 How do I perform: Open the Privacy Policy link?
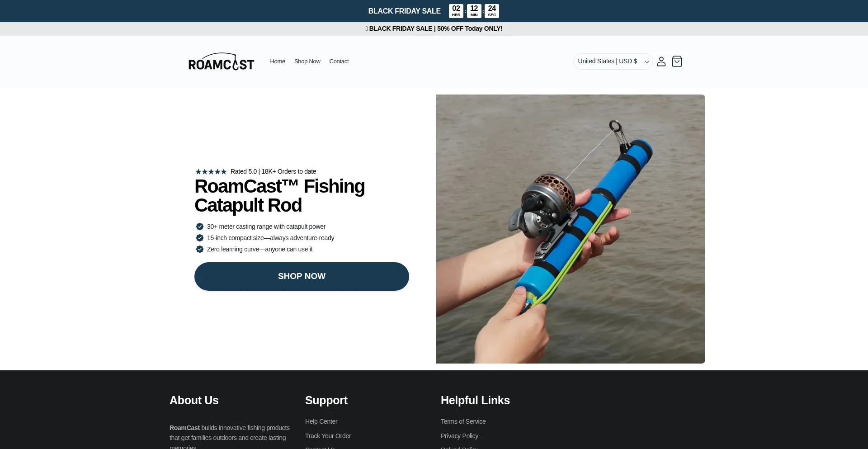459,436
